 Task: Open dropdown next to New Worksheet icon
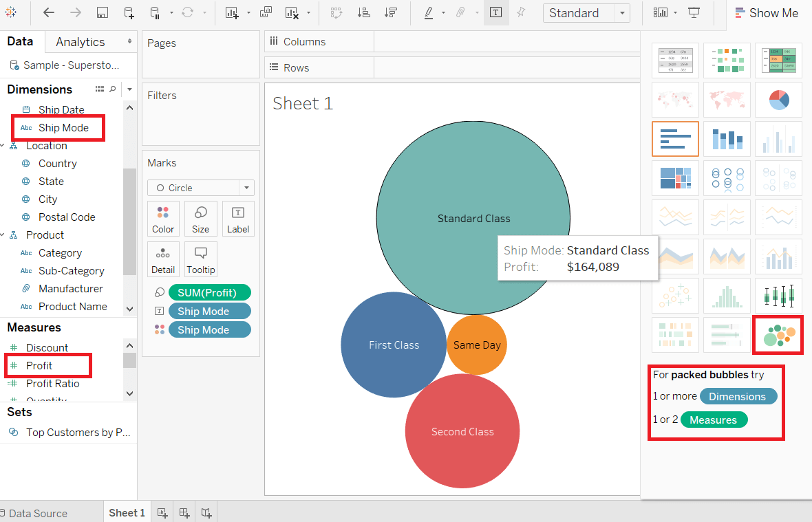248,12
